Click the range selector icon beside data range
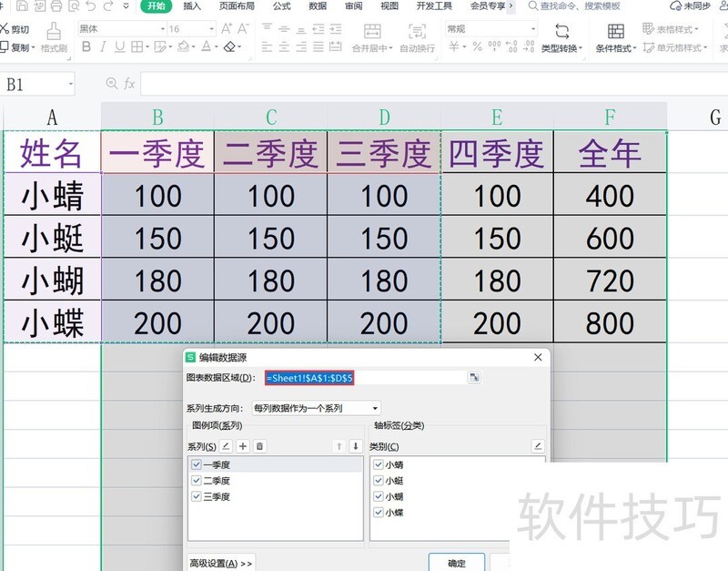Viewport: 728px width, 571px height. point(474,377)
